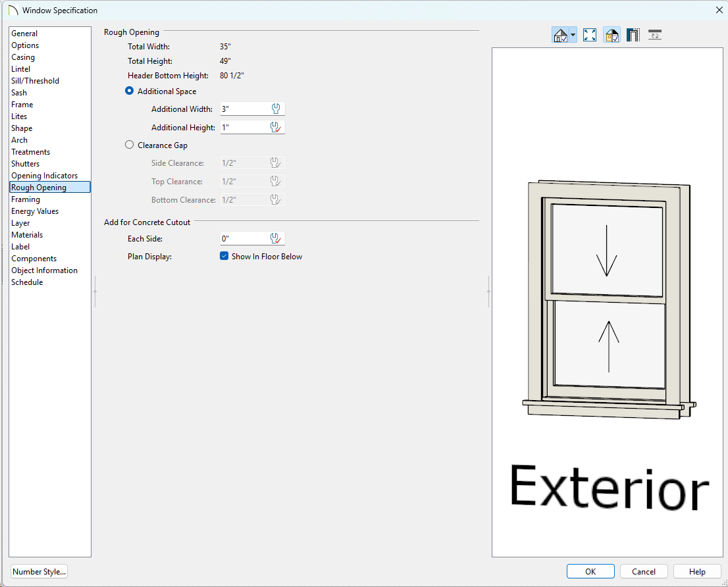
Task: Click the Fill Window zoom arrows icon
Action: point(590,36)
